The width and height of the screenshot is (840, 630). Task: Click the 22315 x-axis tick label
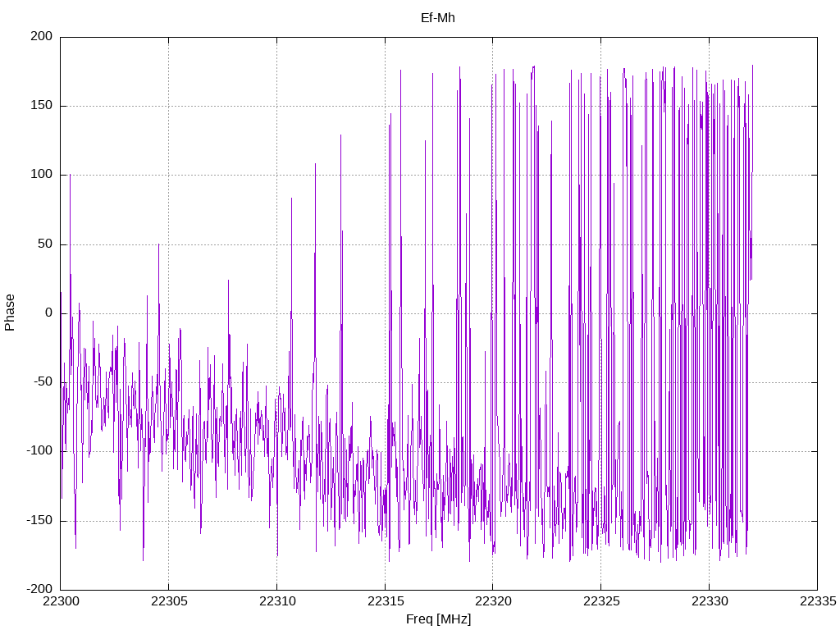386,601
